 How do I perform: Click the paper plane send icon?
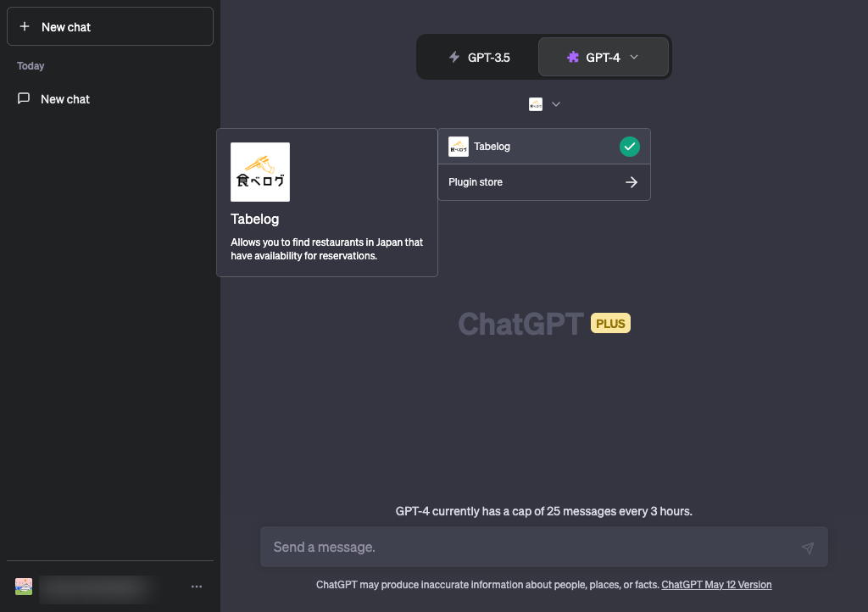[x=807, y=548]
